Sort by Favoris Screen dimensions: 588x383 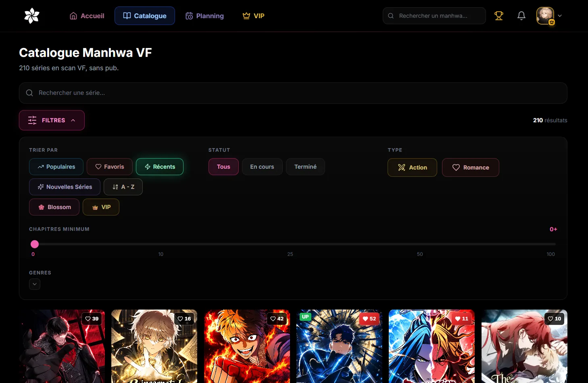click(x=110, y=167)
